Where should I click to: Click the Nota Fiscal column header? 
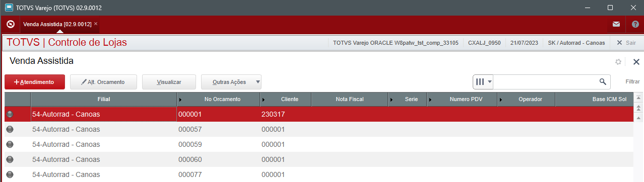pyautogui.click(x=350, y=100)
